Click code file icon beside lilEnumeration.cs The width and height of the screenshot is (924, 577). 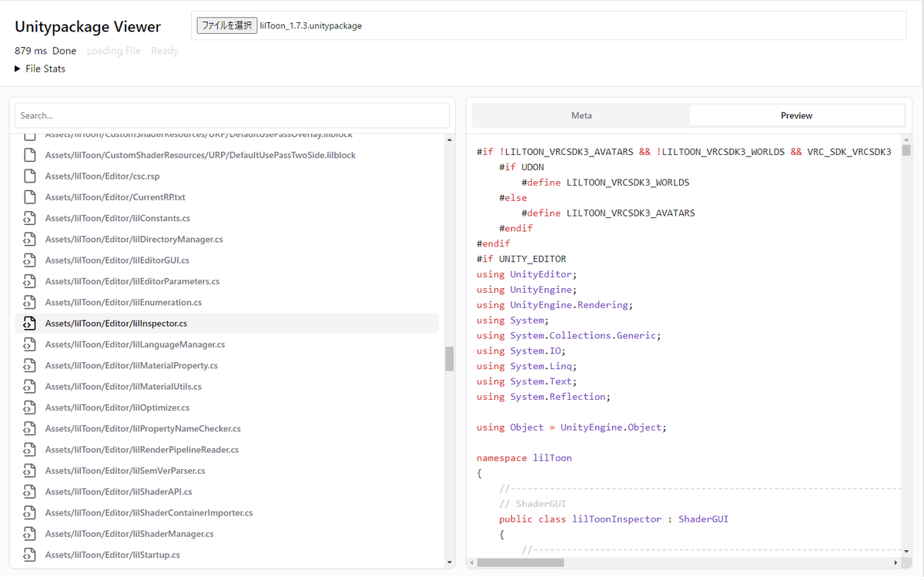29,302
